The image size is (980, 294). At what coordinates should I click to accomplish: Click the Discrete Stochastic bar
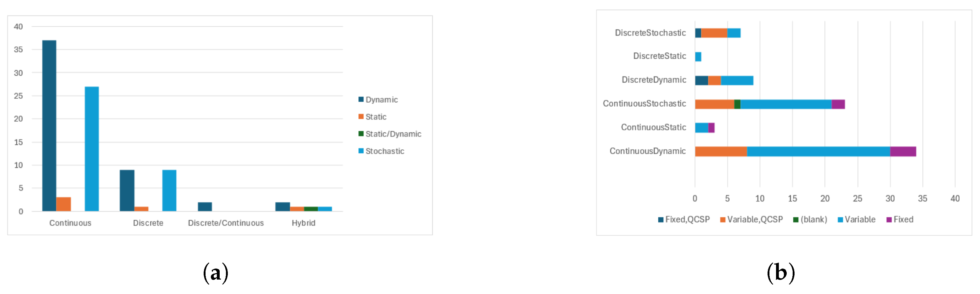pos(169,190)
